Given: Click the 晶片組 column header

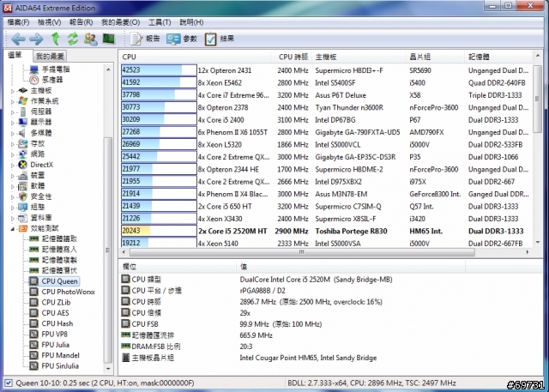Looking at the screenshot, I should [436, 57].
